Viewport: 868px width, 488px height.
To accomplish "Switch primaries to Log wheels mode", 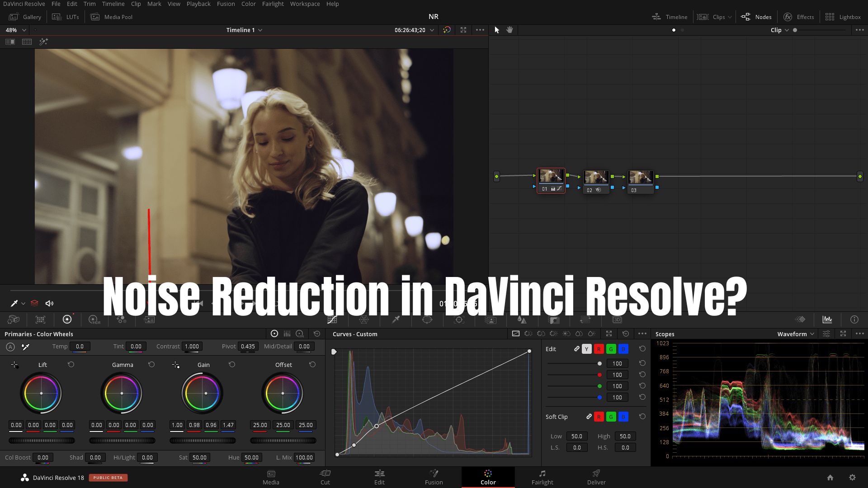I will tap(300, 333).
